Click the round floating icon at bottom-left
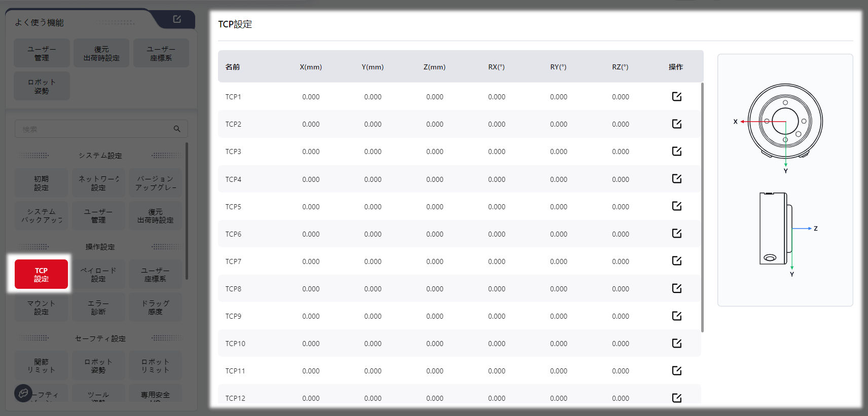Image resolution: width=868 pixels, height=416 pixels. 23,393
